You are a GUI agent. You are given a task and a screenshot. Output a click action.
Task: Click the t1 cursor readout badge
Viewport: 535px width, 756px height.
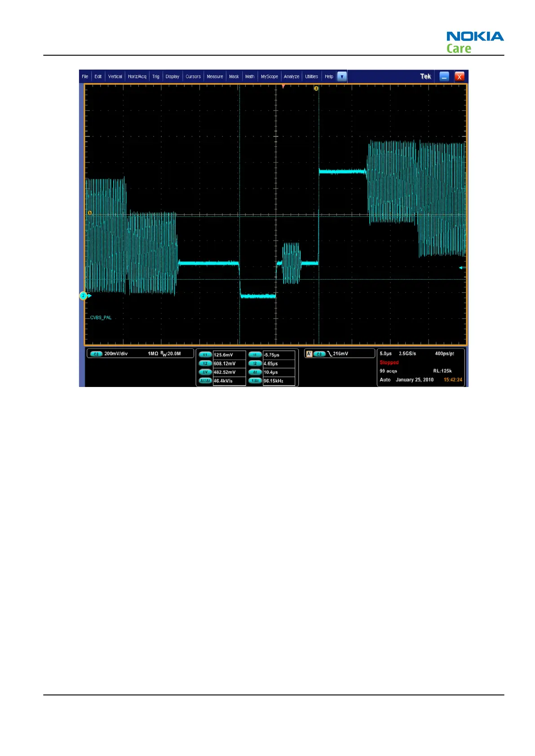[255, 355]
